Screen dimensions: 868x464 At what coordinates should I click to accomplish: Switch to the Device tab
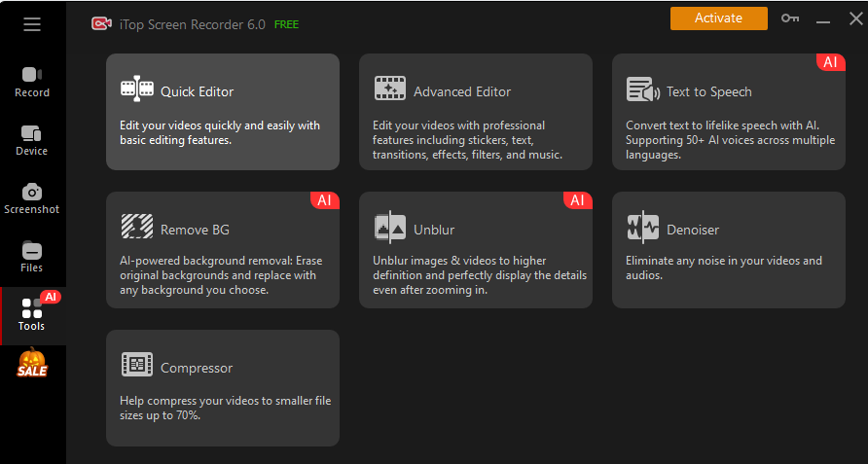(32, 140)
